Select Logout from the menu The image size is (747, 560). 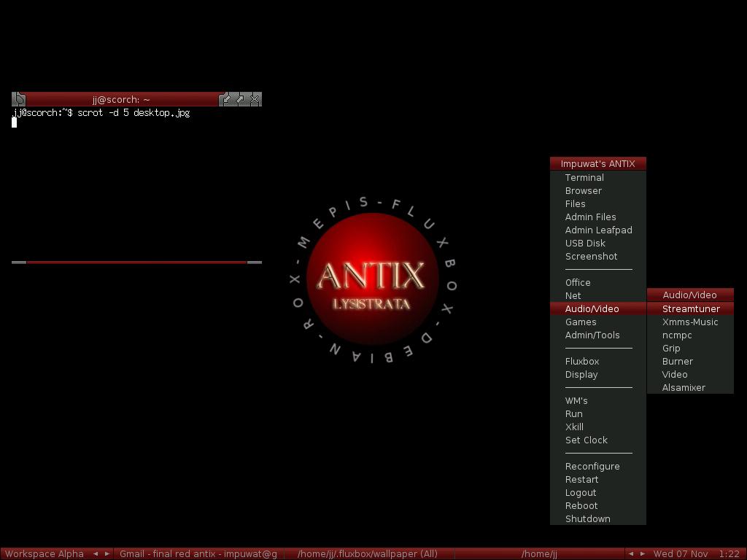581,492
